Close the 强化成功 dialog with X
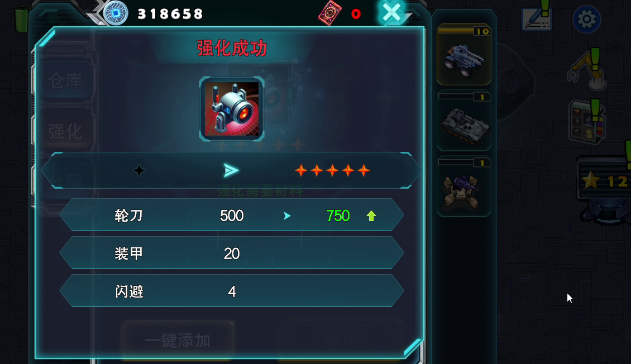The width and height of the screenshot is (631, 364). (x=391, y=12)
